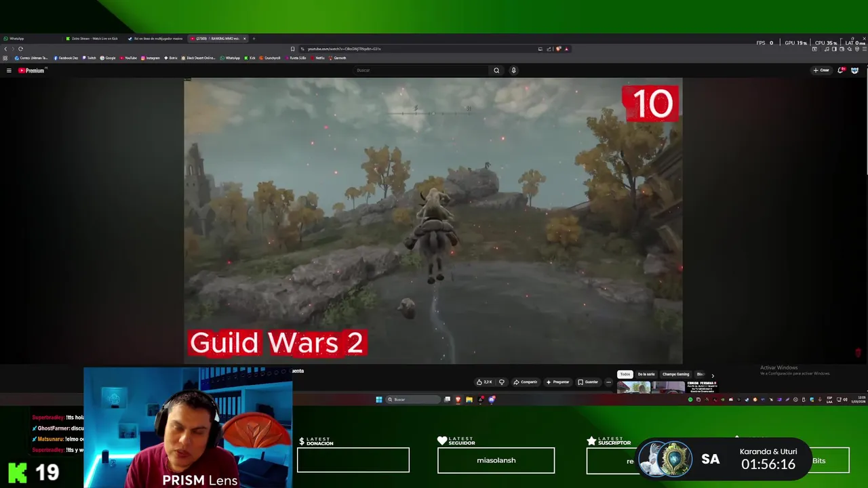Open the Google bookmark
Viewport: 868px width, 488px height.
(x=108, y=58)
